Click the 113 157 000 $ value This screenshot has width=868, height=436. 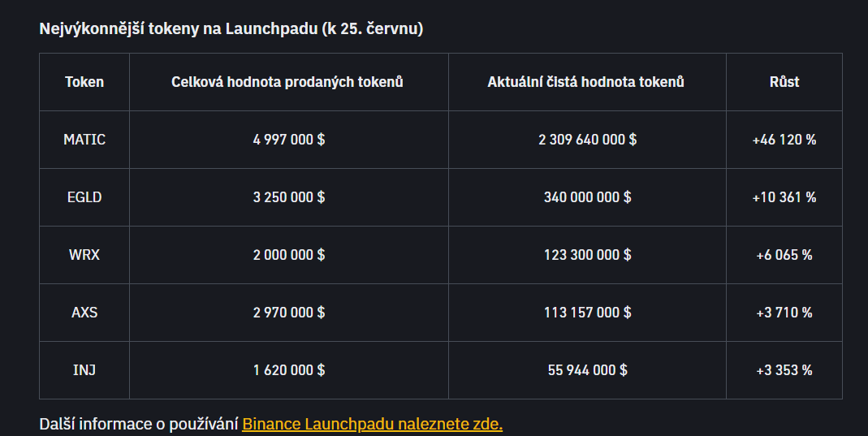587,313
